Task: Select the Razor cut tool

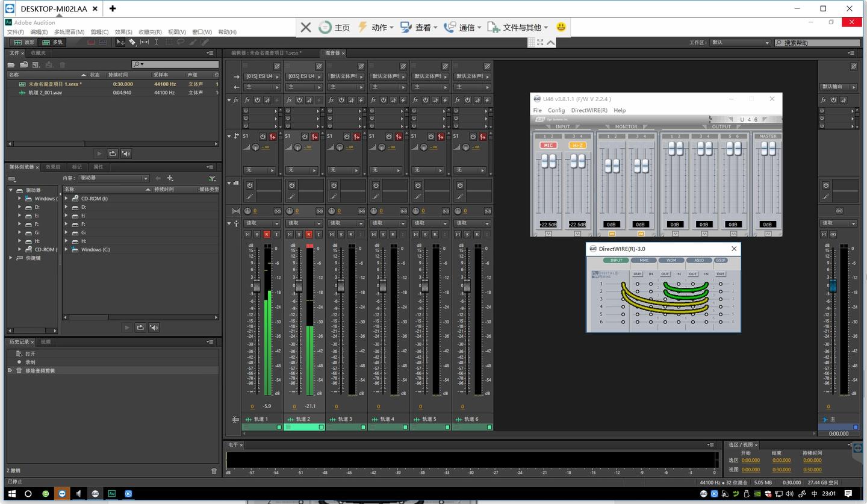Action: 132,42
